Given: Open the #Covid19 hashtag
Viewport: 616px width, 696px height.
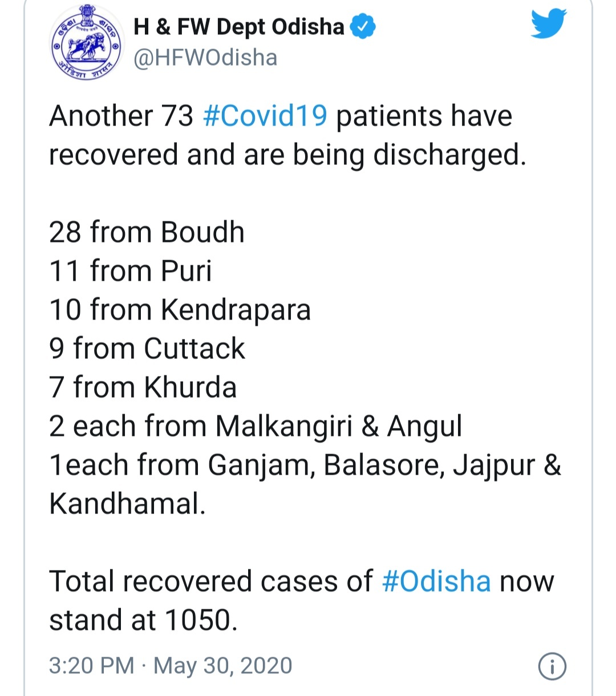Looking at the screenshot, I should (265, 116).
